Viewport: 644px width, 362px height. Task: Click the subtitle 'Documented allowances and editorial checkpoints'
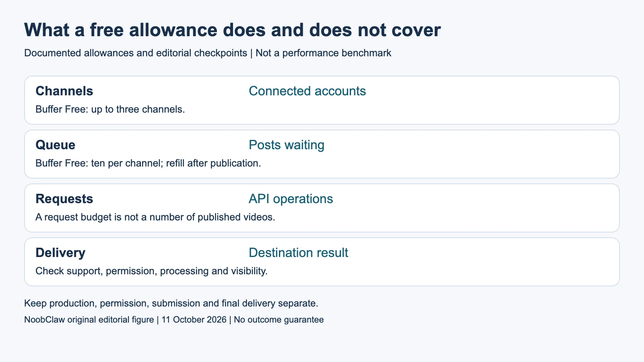[136, 53]
